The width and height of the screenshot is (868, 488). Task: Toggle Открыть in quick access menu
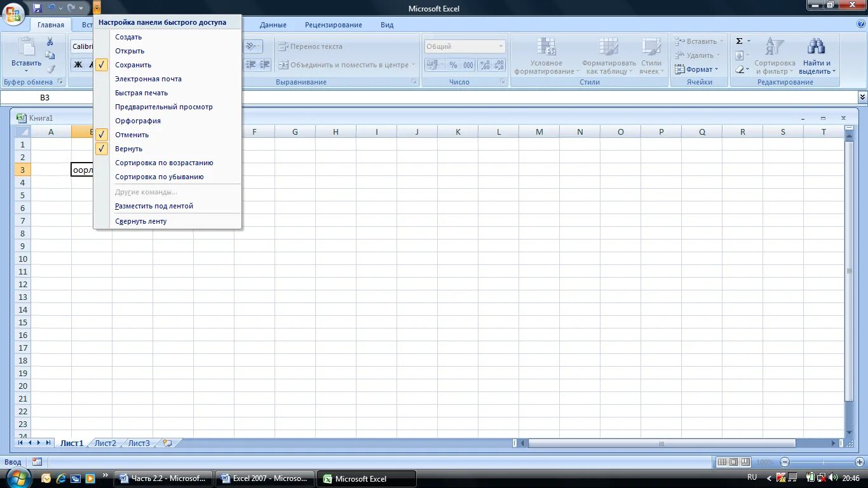point(168,51)
